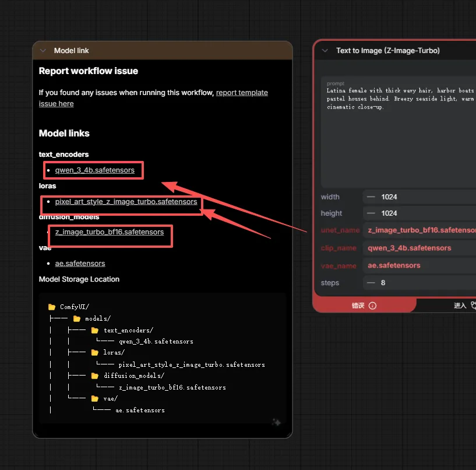This screenshot has height=470, width=476.
Task: Click the Model link node title
Action: pyautogui.click(x=71, y=51)
